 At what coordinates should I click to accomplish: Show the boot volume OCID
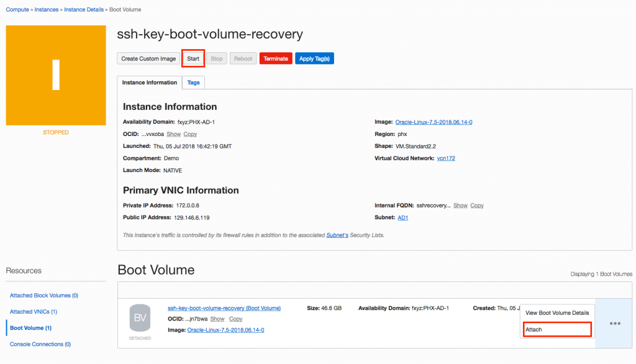tap(217, 319)
